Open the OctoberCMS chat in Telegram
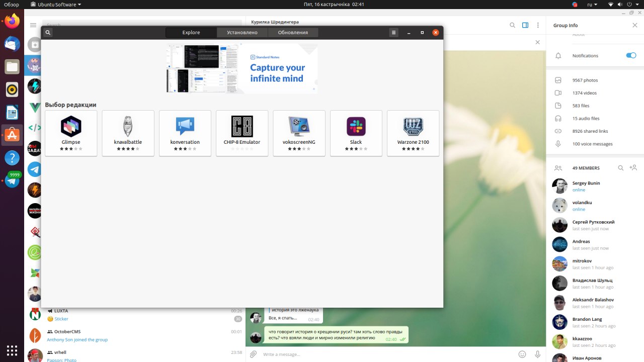This screenshot has height=362, width=644. [135, 335]
